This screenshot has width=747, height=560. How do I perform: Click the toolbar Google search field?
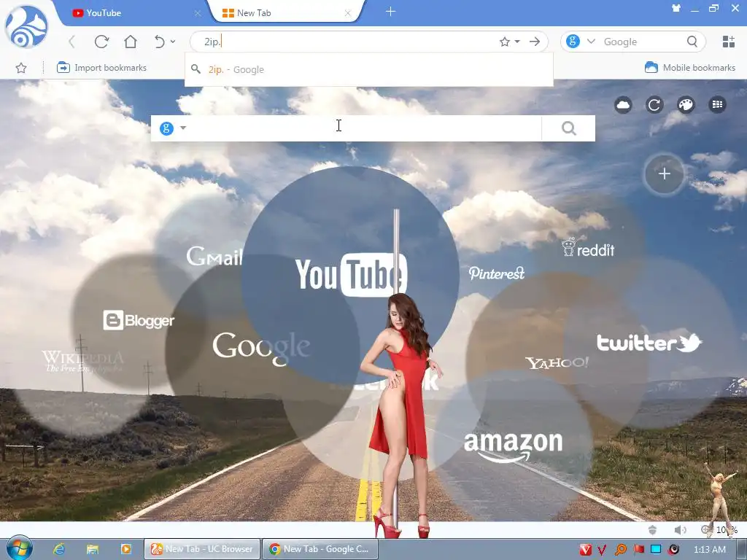[640, 42]
